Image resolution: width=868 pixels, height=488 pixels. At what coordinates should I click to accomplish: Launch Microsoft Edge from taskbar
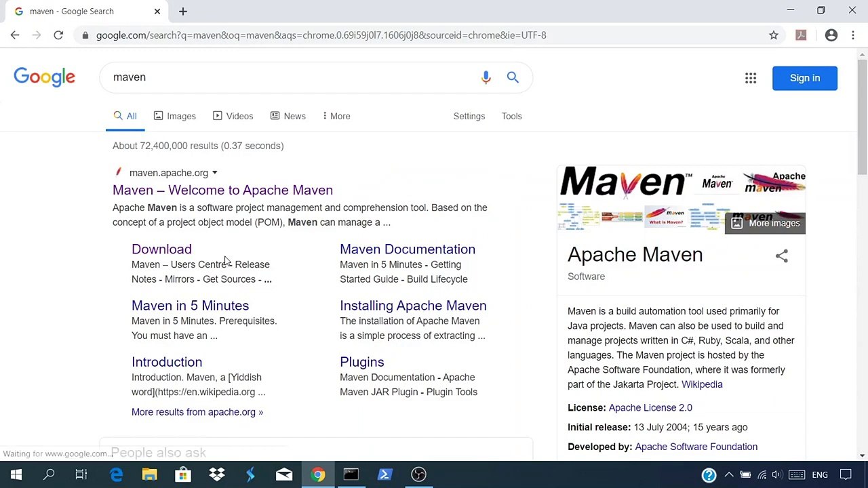point(116,474)
